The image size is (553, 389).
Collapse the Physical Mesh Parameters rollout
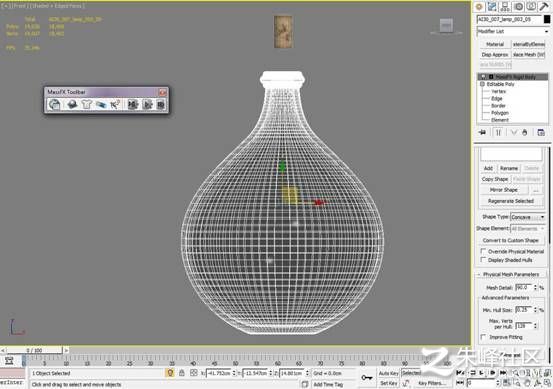[511, 274]
